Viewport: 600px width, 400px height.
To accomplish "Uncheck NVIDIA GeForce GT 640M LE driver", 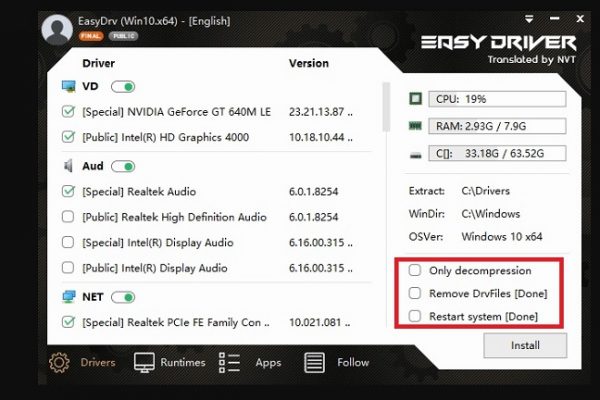I will [68, 112].
